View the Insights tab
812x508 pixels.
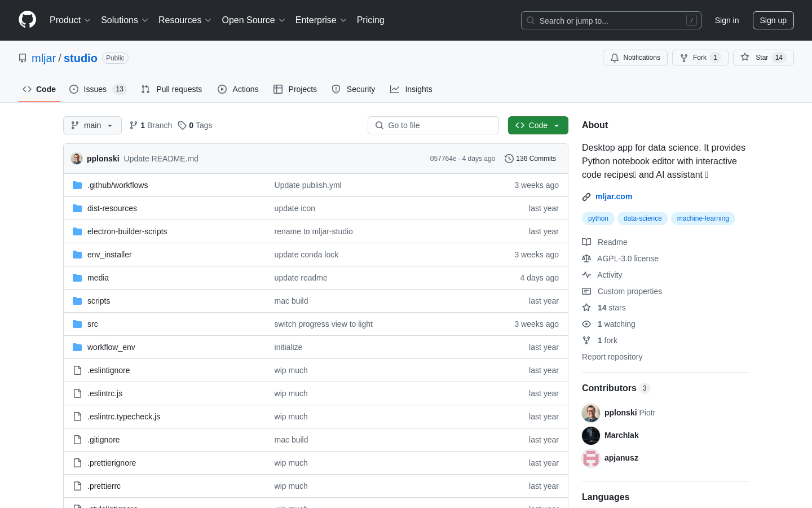coord(411,89)
